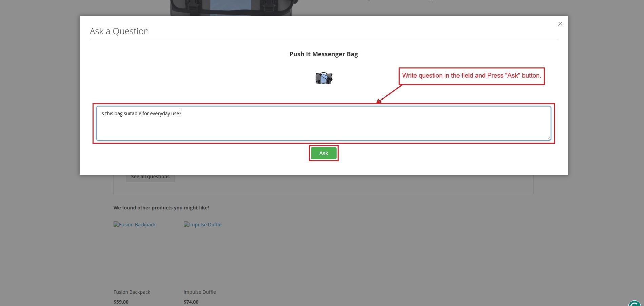Click the red instruction annotation box
Viewport: 644px width, 306px height.
471,76
